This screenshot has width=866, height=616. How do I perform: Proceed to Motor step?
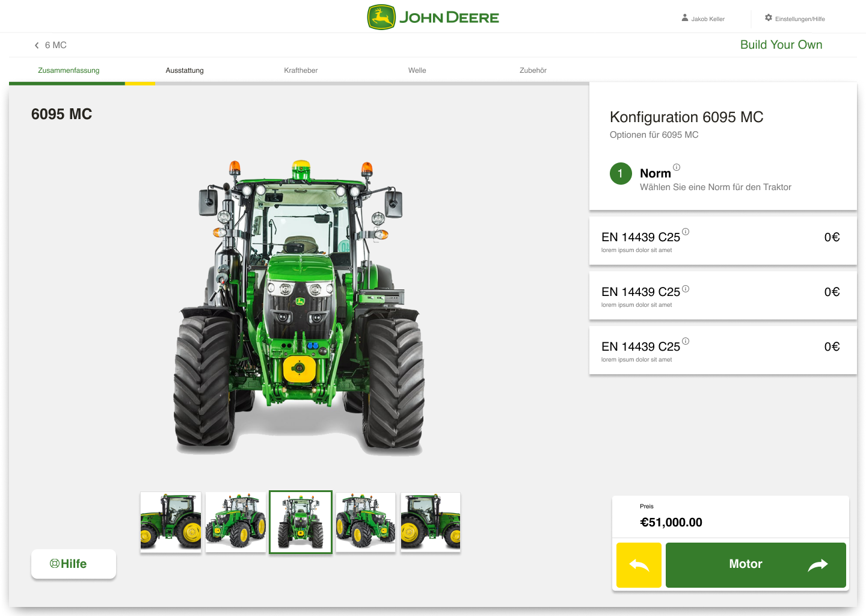[755, 564]
